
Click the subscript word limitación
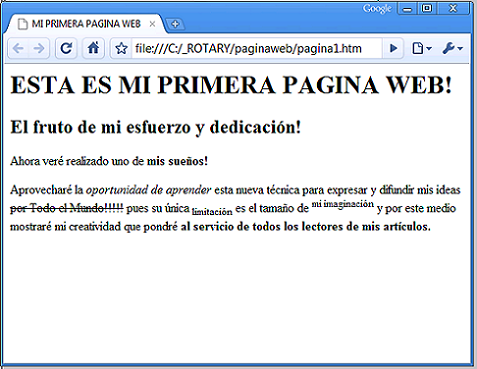pyautogui.click(x=212, y=211)
